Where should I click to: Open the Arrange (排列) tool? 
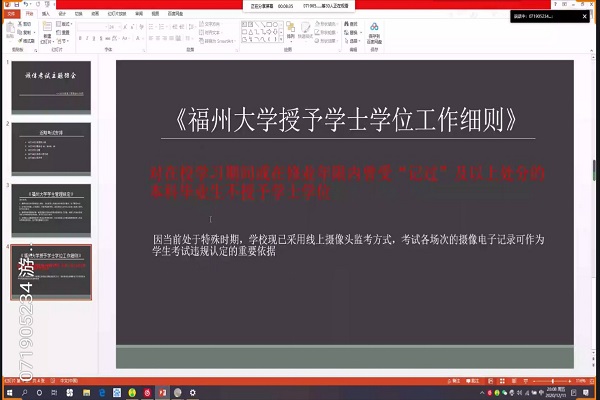point(290,31)
